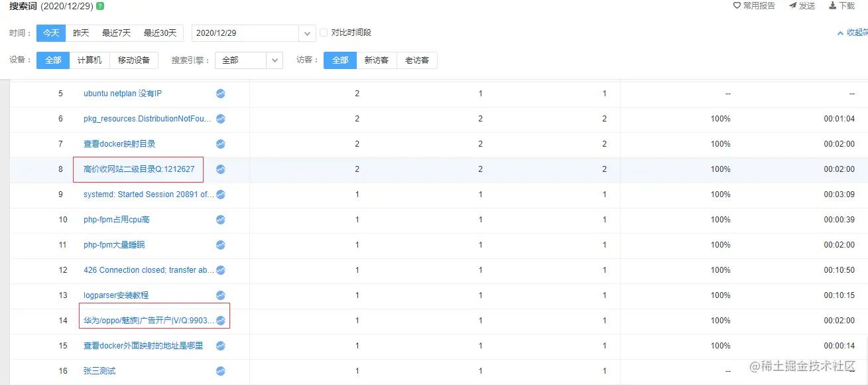
Task: Add to 常用报告 favorites
Action: 754,5
